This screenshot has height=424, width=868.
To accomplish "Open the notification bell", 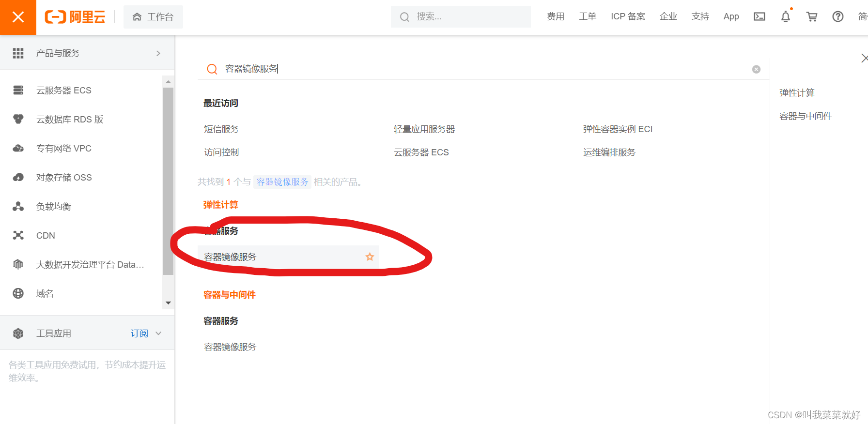I will pos(786,16).
